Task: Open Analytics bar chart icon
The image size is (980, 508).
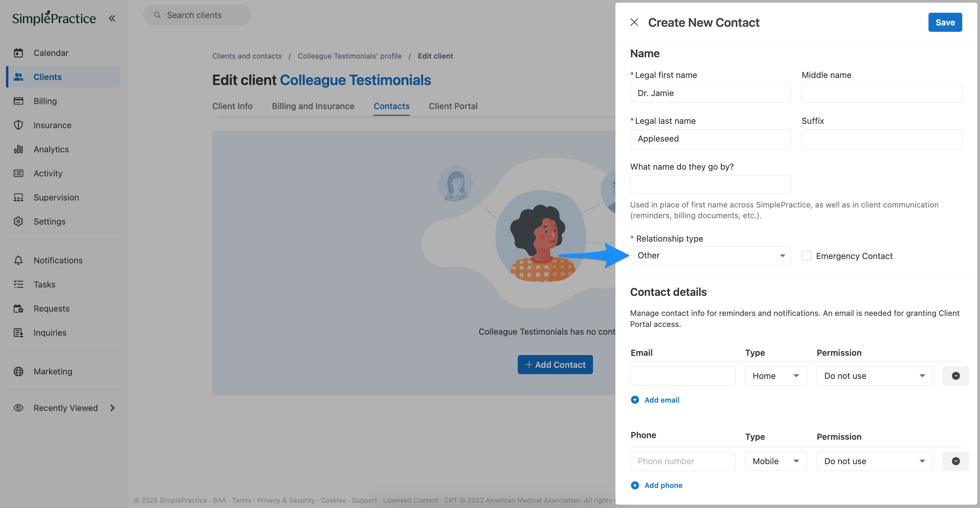Action: point(18,149)
